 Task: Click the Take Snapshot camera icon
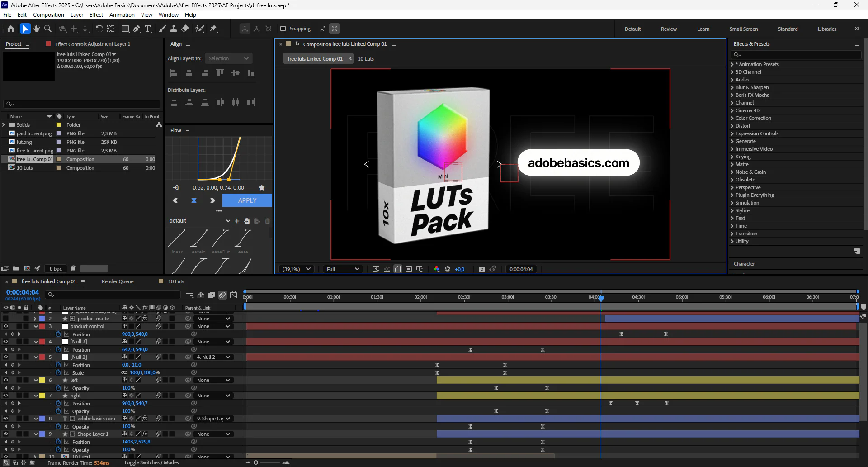[481, 269]
